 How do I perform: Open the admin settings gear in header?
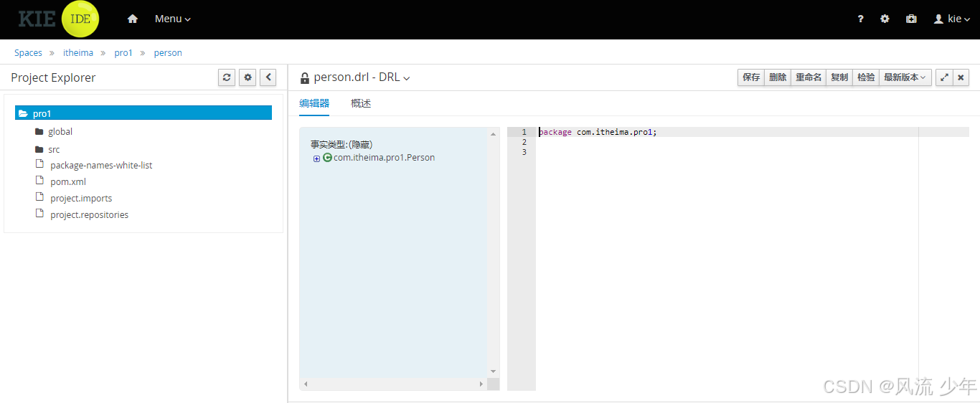coord(885,19)
